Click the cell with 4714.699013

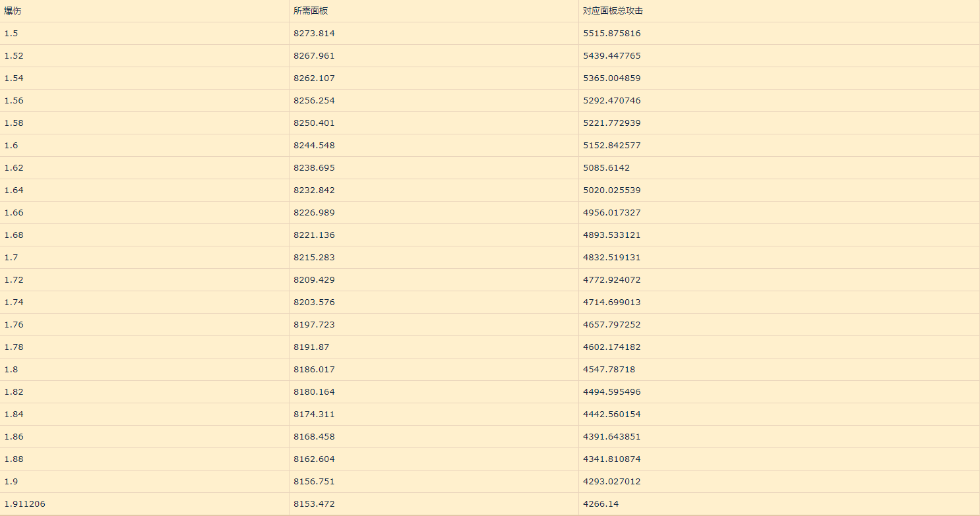780,302
